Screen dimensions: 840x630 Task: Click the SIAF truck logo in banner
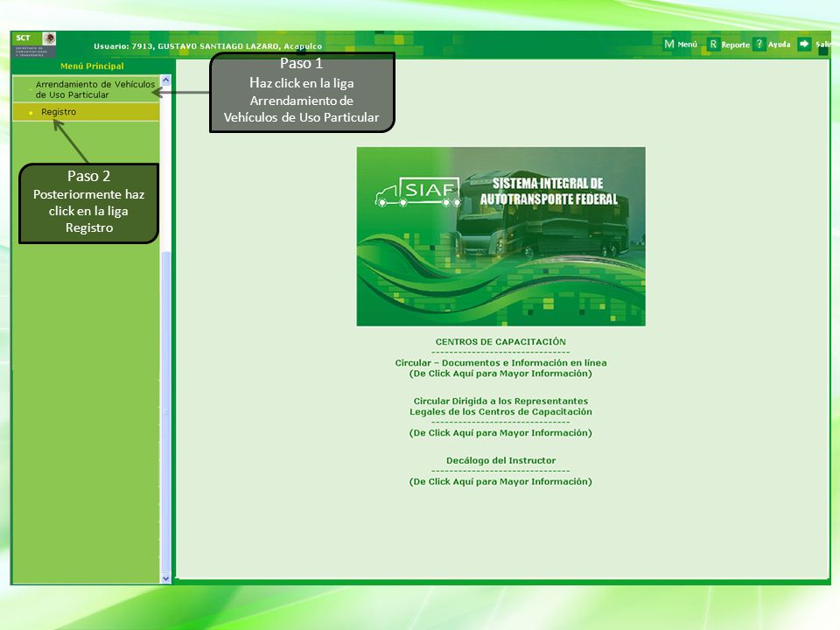click(x=418, y=192)
